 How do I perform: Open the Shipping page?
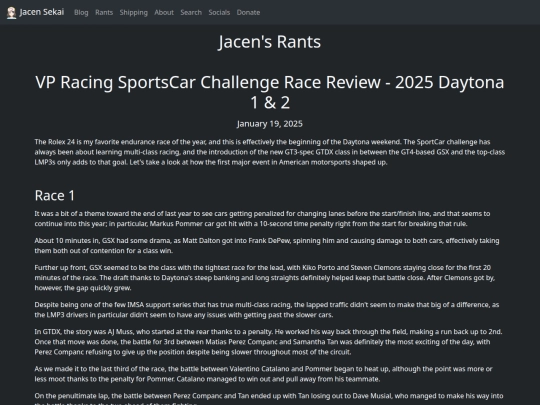[134, 12]
